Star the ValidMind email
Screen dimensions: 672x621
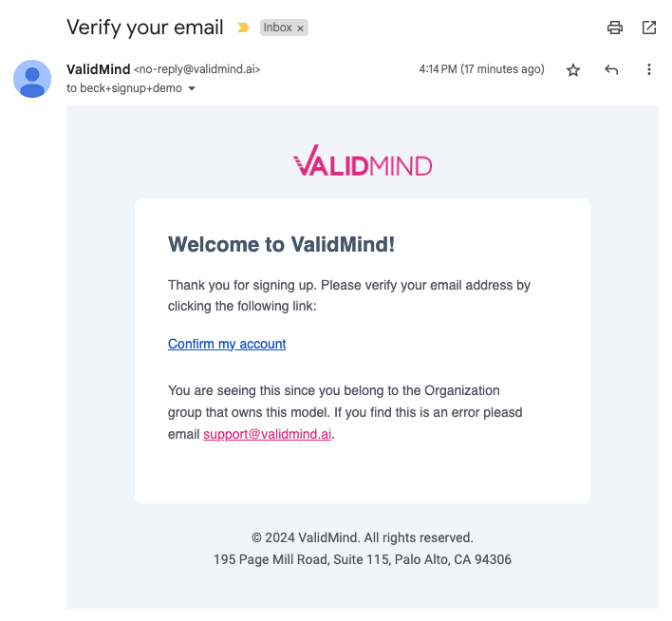[573, 70]
